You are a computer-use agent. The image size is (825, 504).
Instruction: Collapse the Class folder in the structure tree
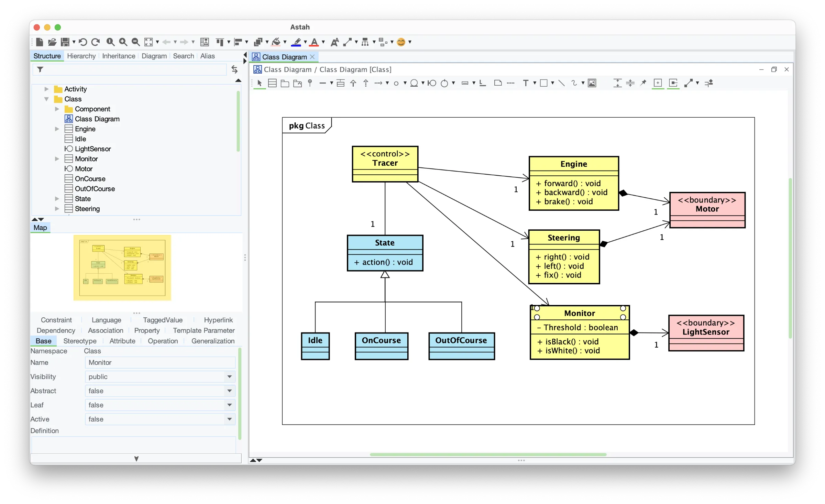(x=47, y=99)
